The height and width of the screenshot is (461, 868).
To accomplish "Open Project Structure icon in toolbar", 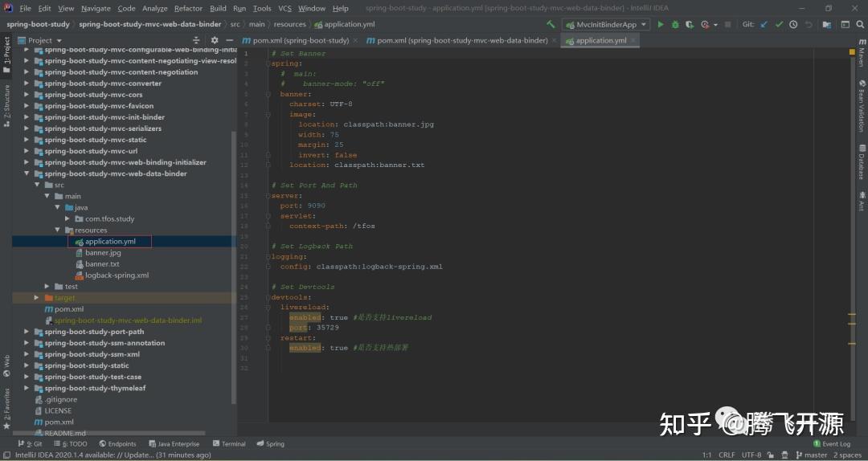I will tap(826, 24).
